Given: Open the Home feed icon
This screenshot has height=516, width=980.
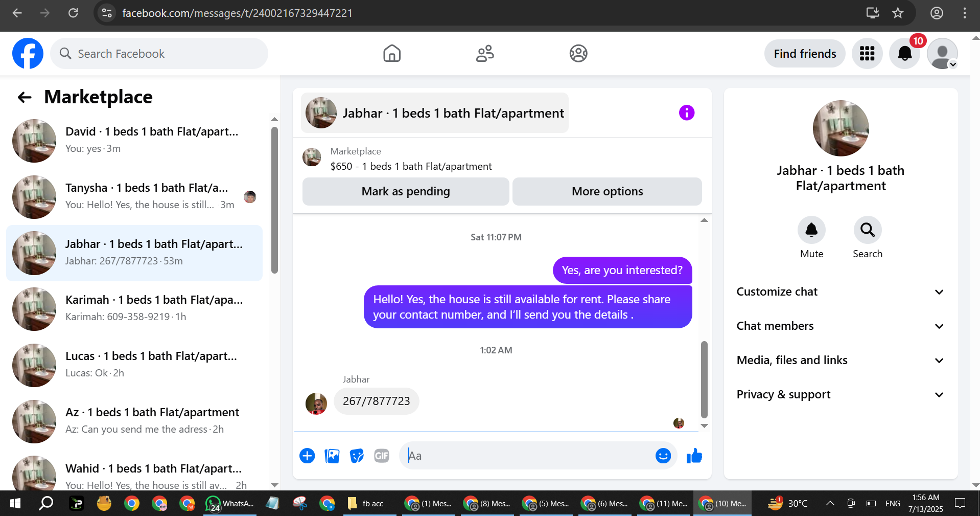Looking at the screenshot, I should point(392,53).
